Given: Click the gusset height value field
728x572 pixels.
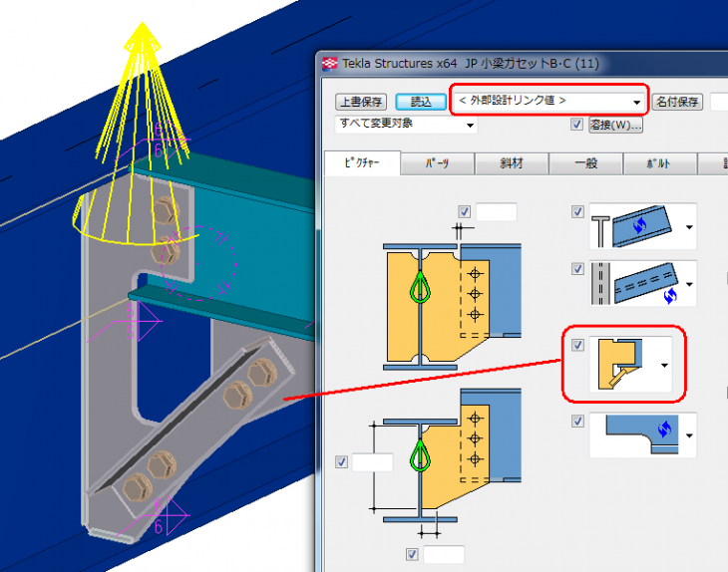Looking at the screenshot, I should [x=373, y=462].
